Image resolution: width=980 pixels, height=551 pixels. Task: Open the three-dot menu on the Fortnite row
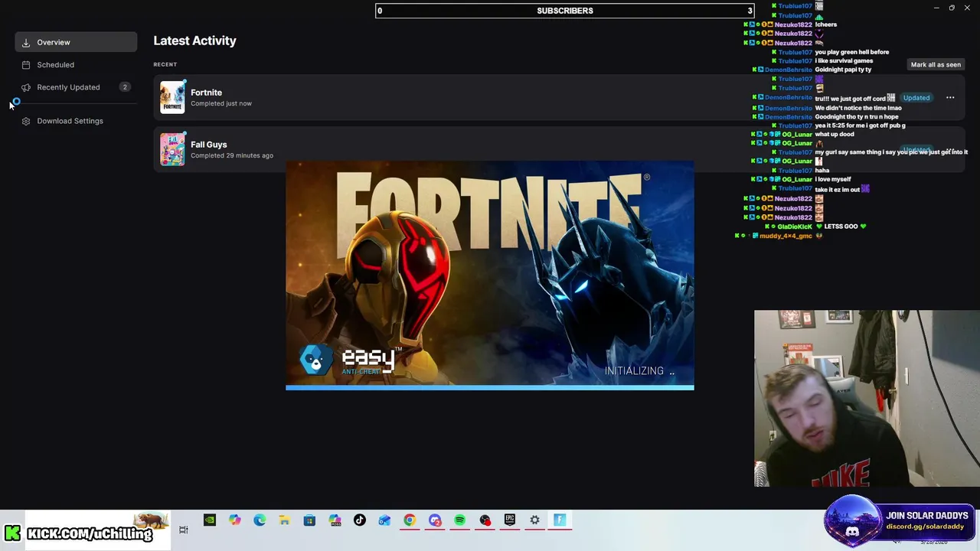950,98
